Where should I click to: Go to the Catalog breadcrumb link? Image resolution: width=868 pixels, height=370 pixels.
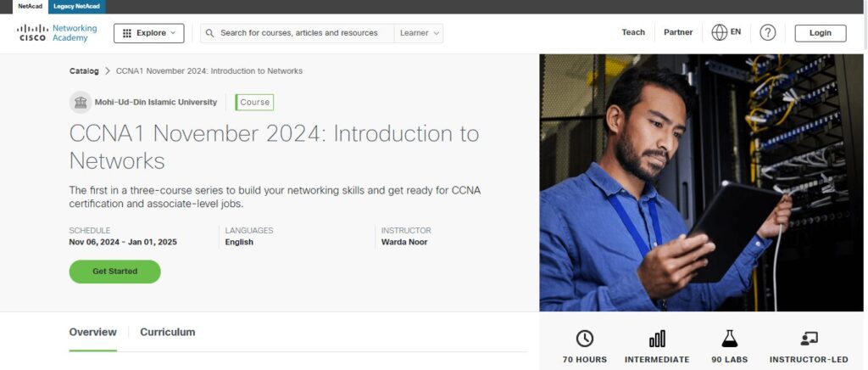(x=84, y=71)
